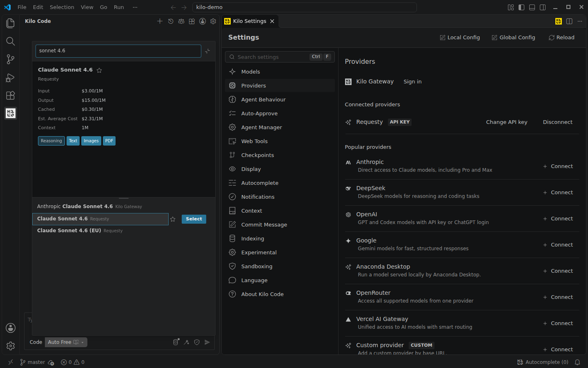Click the Search settings input field
The height and width of the screenshot is (368, 588).
(x=280, y=57)
